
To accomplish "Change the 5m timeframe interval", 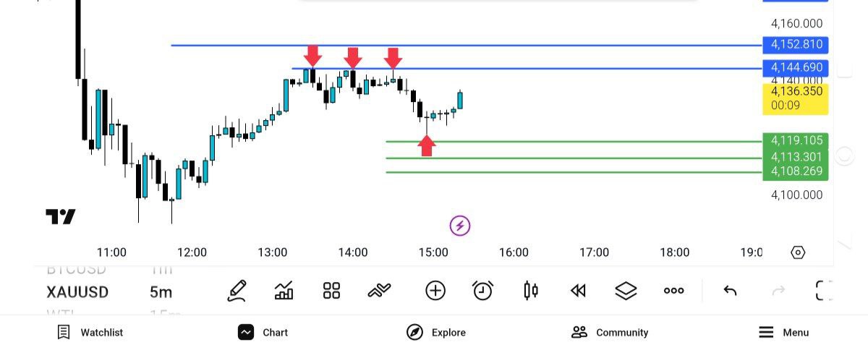I will [161, 292].
